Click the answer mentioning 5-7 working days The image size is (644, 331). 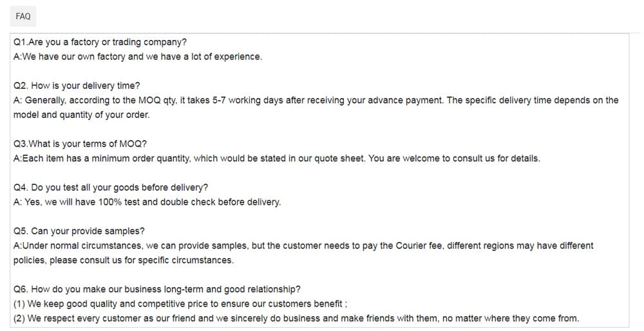point(316,100)
